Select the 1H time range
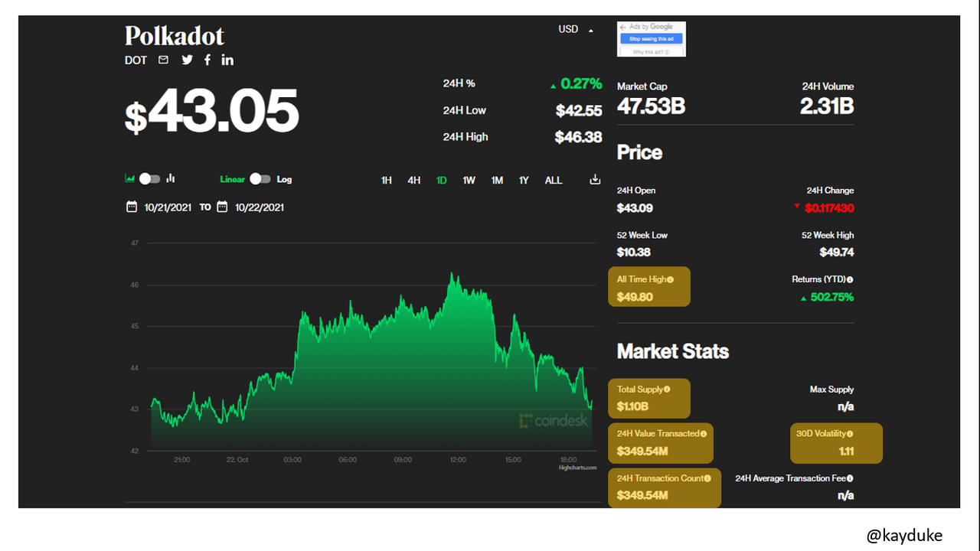The image size is (980, 551). click(x=387, y=180)
